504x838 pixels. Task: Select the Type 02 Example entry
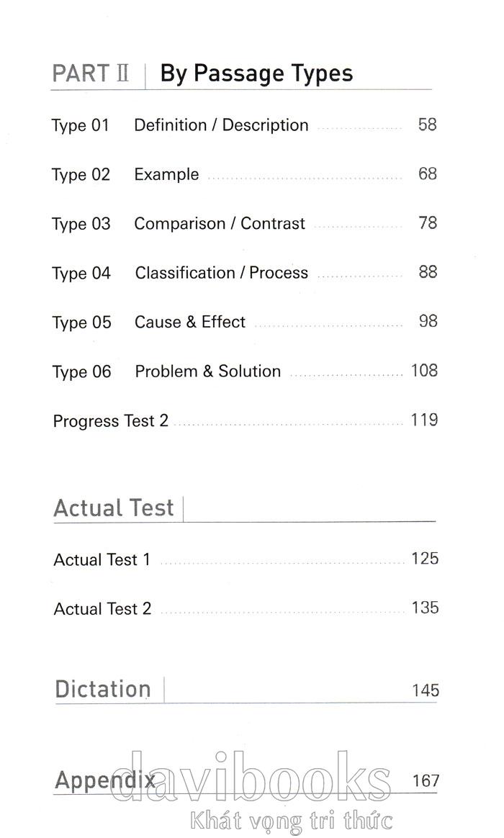pyautogui.click(x=166, y=174)
